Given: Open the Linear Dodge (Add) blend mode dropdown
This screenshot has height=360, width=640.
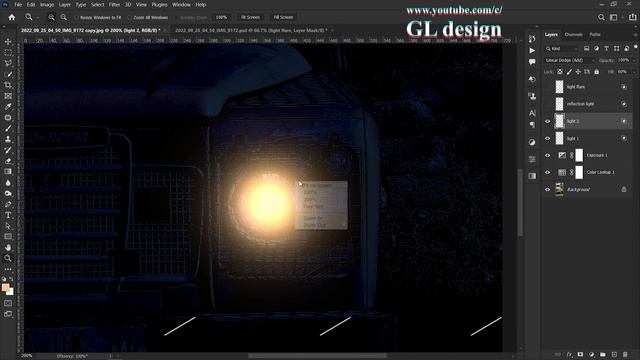Looking at the screenshot, I should (x=570, y=60).
